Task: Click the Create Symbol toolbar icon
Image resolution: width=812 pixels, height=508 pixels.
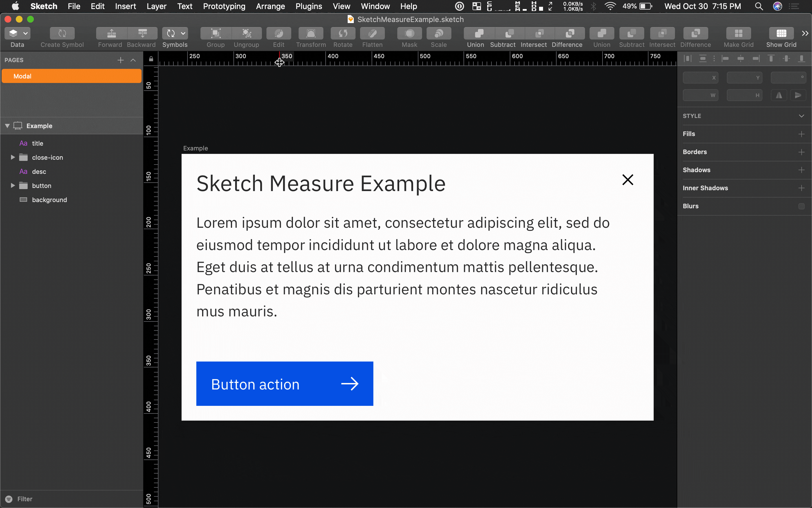Action: point(62,33)
